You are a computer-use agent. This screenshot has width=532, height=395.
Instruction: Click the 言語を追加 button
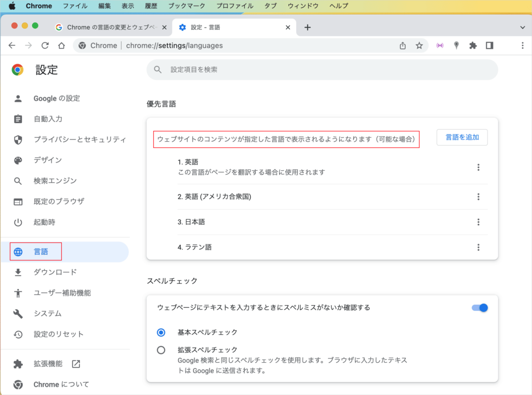[x=462, y=138]
